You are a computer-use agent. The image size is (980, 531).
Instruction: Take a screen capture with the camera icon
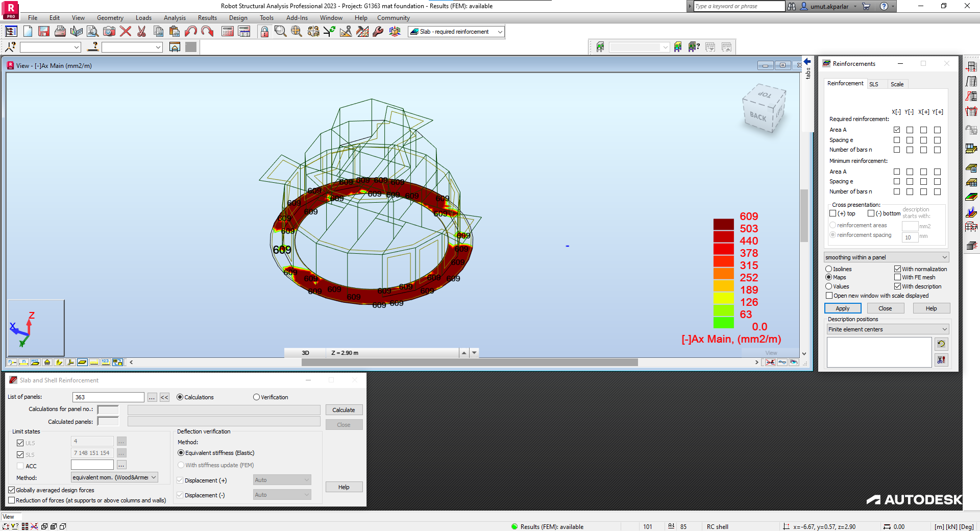tap(109, 31)
